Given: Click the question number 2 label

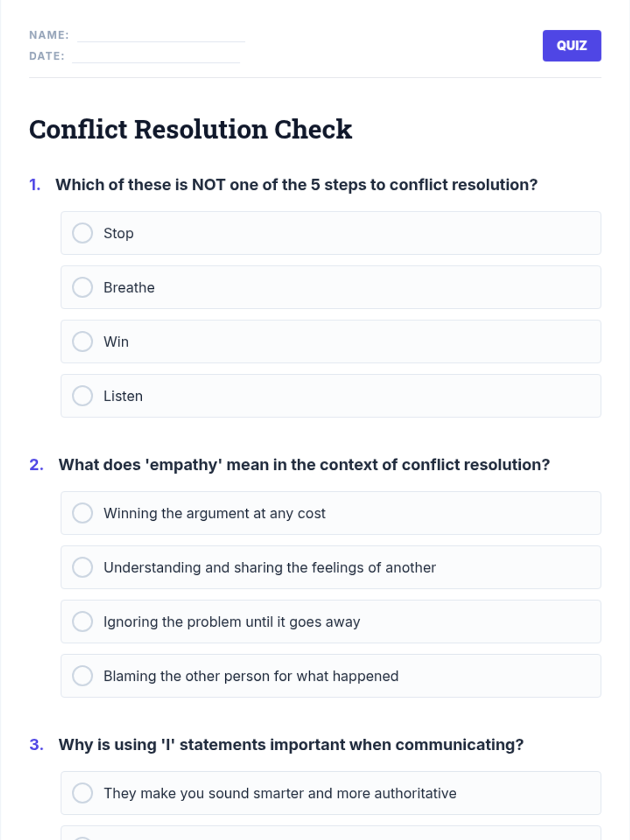Looking at the screenshot, I should tap(36, 465).
